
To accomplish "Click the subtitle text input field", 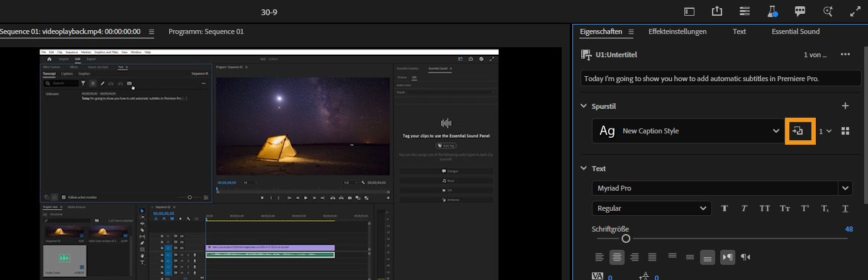I will (720, 79).
